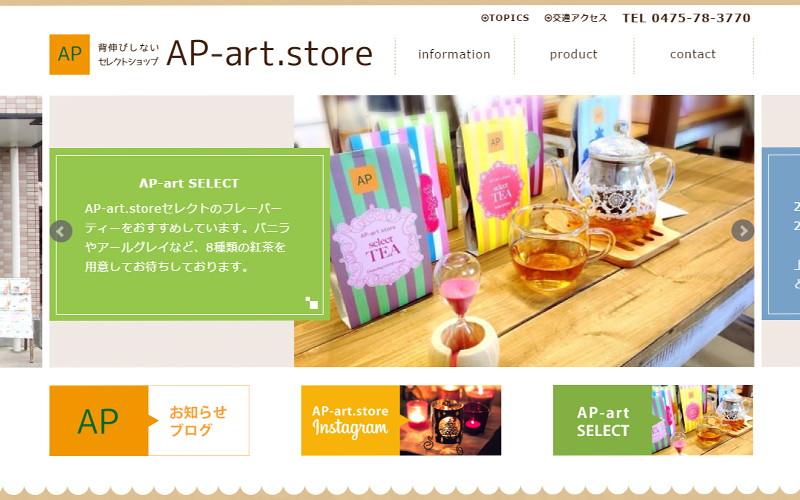Open the TOPICS link

(505, 18)
